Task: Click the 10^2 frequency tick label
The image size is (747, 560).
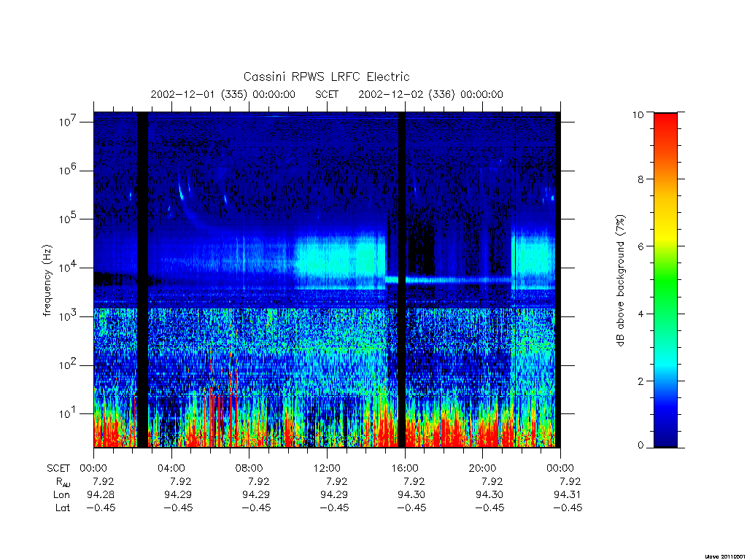Action: pos(68,365)
